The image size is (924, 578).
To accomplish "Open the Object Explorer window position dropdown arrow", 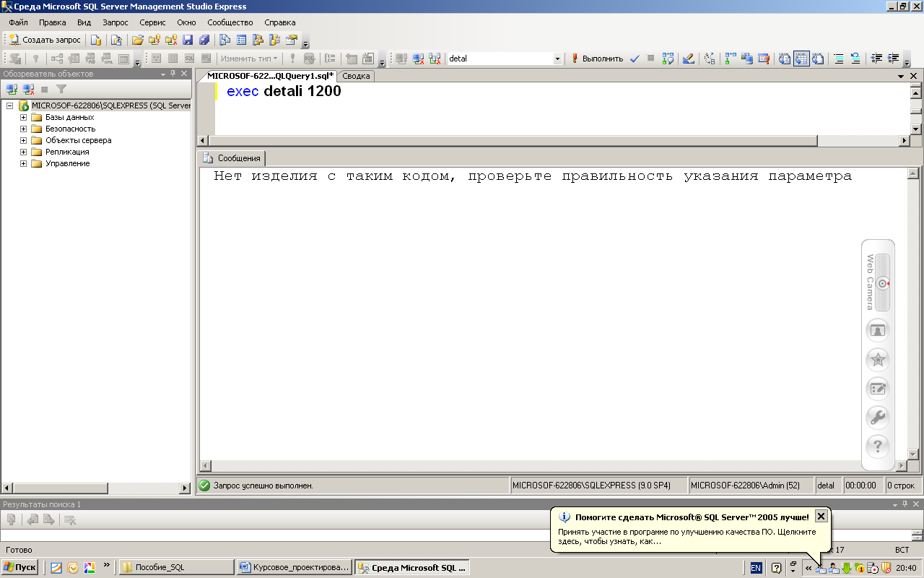I will [x=163, y=74].
